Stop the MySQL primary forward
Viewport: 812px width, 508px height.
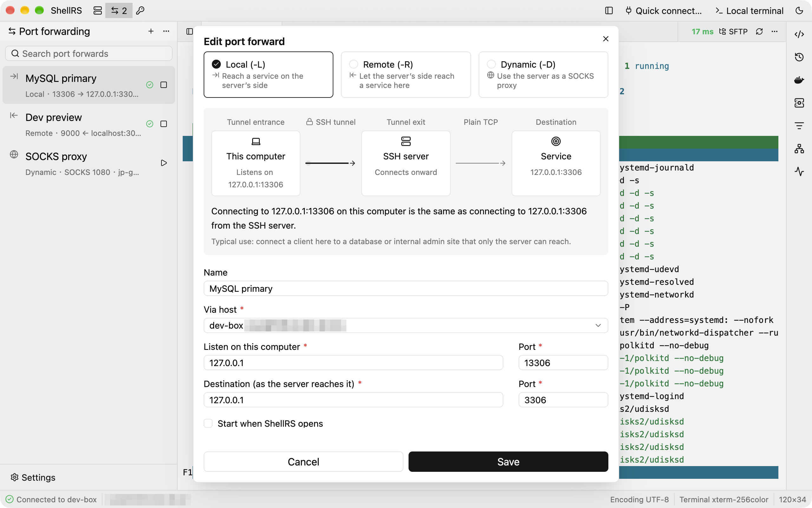[164, 85]
